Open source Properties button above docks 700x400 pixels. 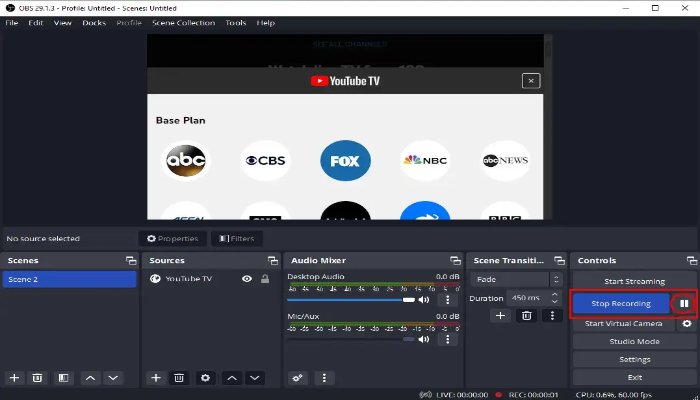tap(172, 239)
